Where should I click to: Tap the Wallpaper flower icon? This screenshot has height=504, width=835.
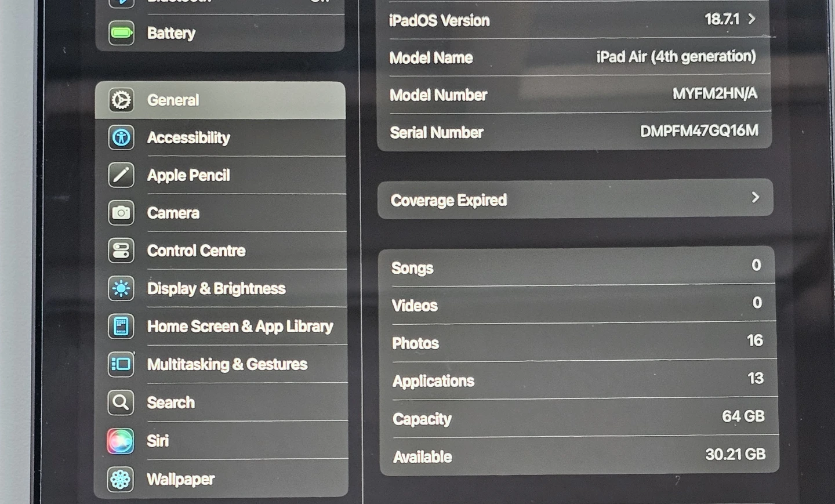point(121,480)
